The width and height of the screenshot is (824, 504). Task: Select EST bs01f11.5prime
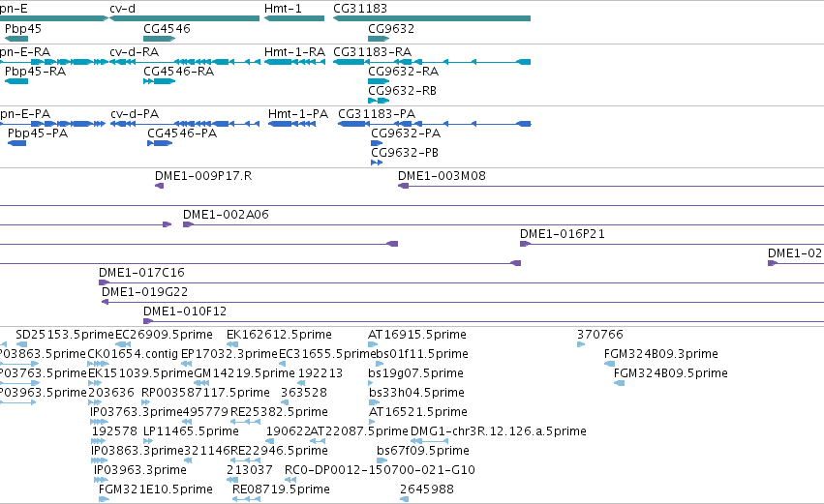point(381,364)
